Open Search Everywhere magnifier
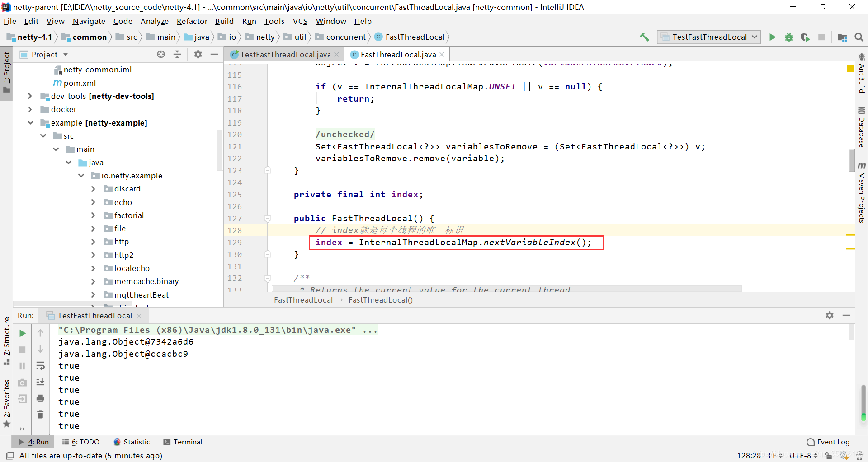868x462 pixels. 859,37
